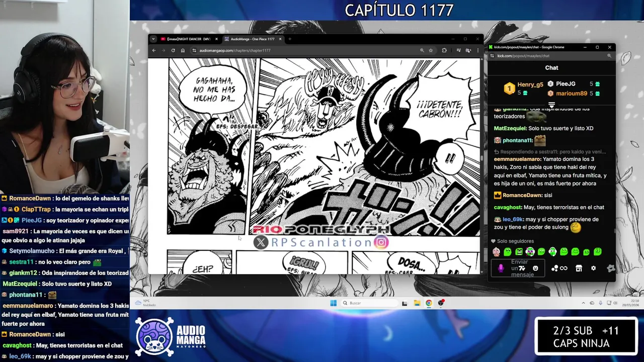Open a new tab in manga browser
This screenshot has height=362, width=644.
click(290, 39)
